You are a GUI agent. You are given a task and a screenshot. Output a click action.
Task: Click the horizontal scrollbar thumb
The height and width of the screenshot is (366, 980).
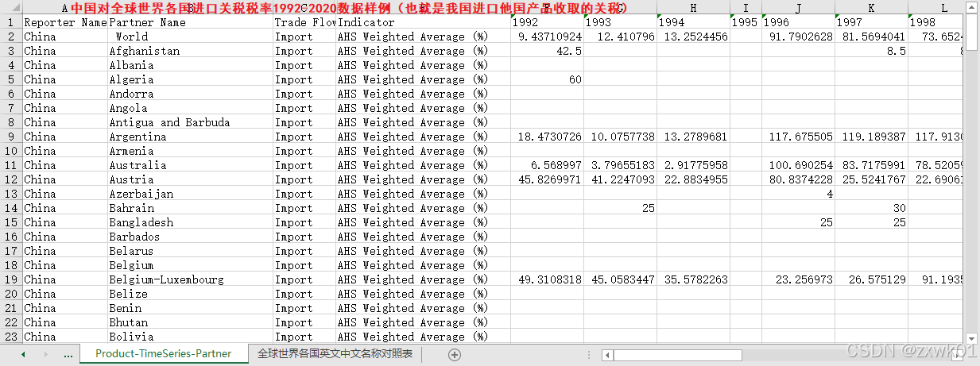(x=678, y=354)
